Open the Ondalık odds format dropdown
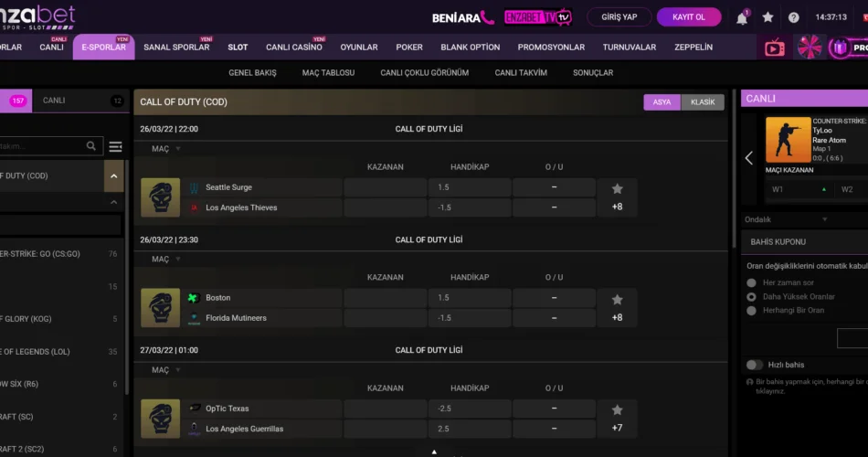 coord(786,219)
